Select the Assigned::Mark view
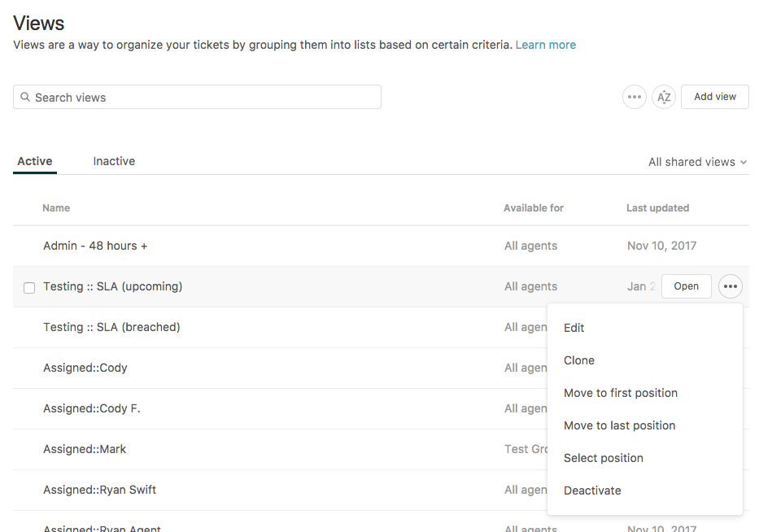759x532 pixels. (85, 449)
